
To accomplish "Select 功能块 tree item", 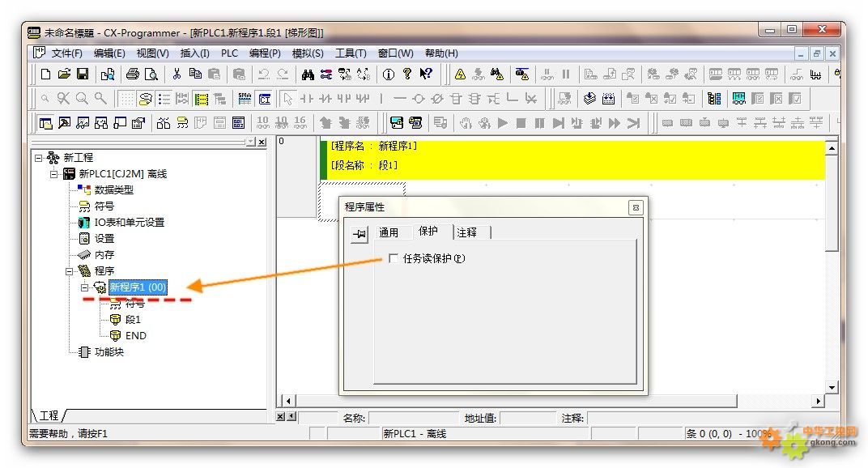I will click(109, 352).
